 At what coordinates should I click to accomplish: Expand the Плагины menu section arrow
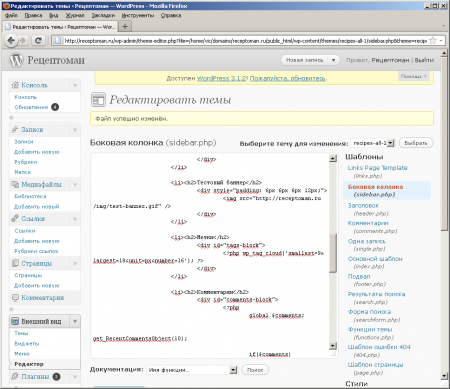coord(75,377)
